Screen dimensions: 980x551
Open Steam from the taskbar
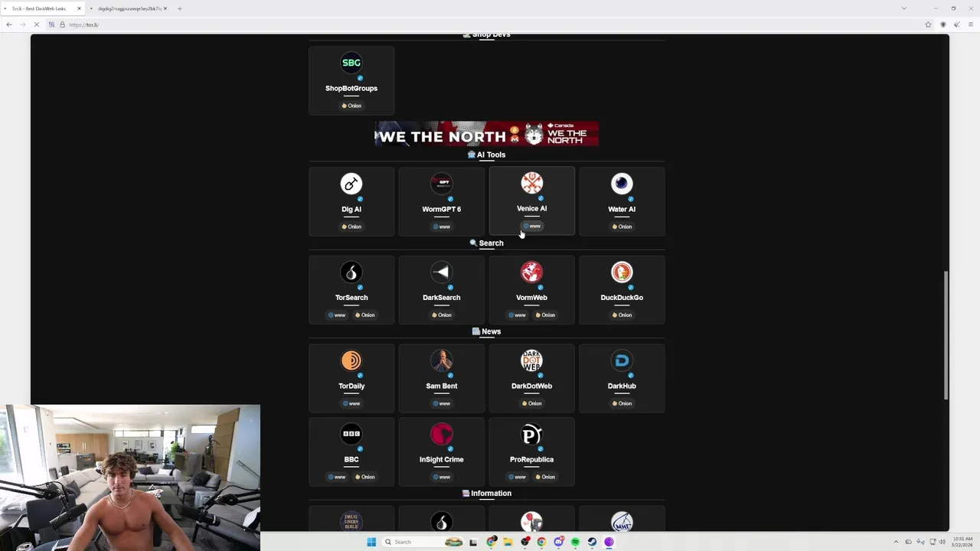pos(592,542)
